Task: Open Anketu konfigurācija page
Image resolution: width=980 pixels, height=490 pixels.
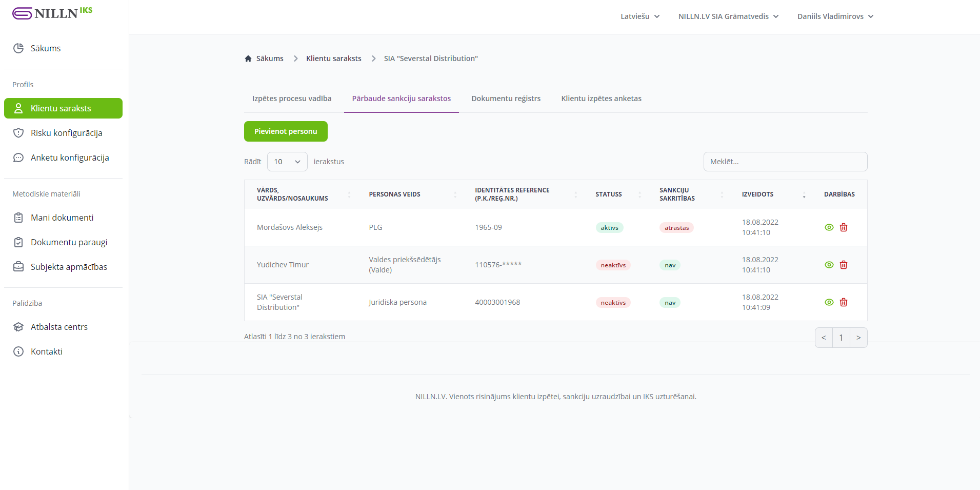Action: click(x=63, y=158)
